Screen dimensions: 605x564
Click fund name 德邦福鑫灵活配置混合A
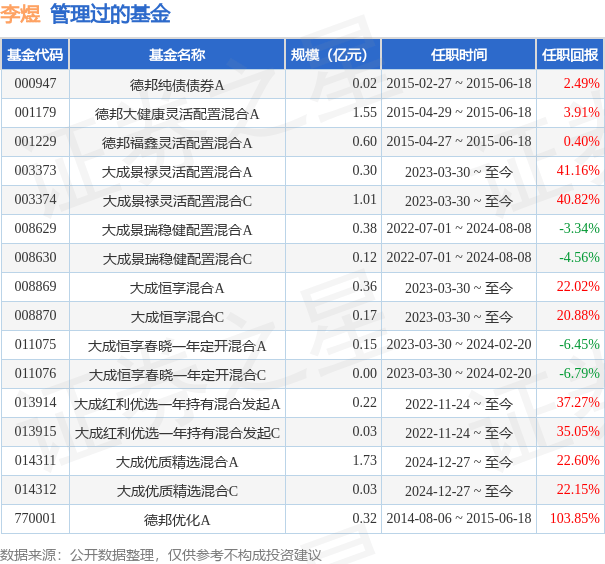coord(177,143)
